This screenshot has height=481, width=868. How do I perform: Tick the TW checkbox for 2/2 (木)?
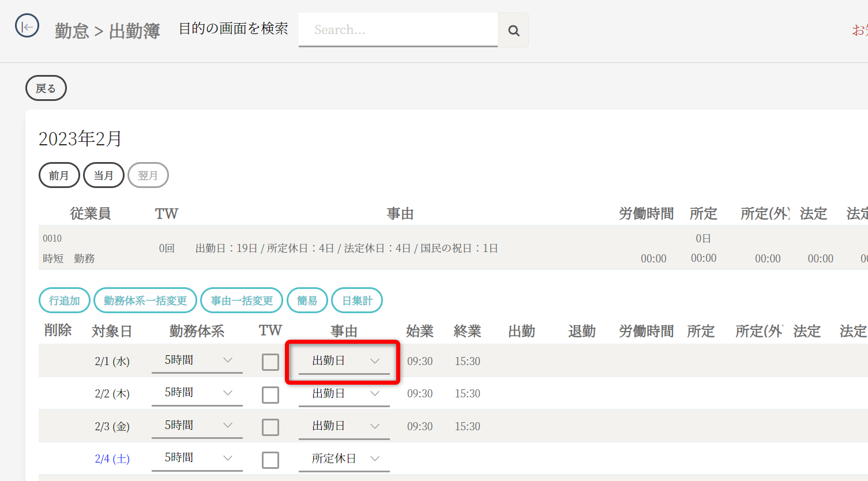tap(270, 395)
